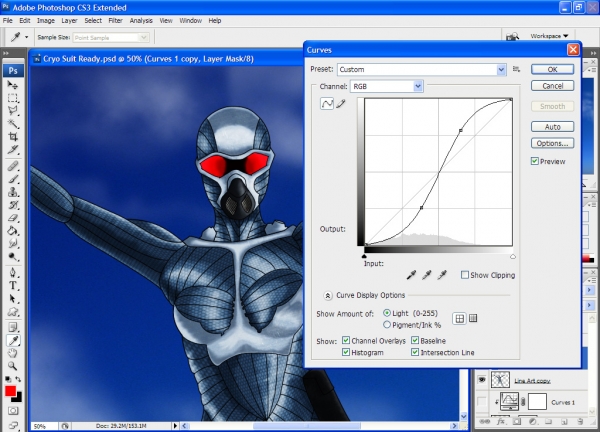Select the Lasso tool

(x=13, y=111)
